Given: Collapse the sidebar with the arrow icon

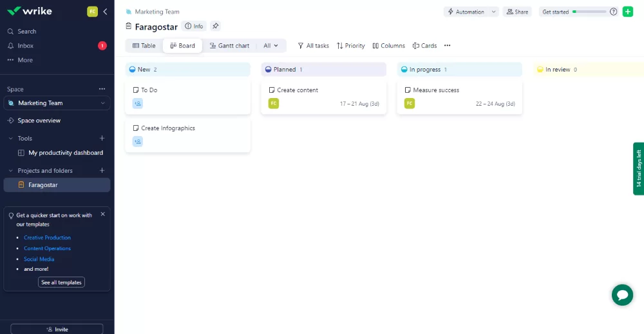Looking at the screenshot, I should coord(105,12).
